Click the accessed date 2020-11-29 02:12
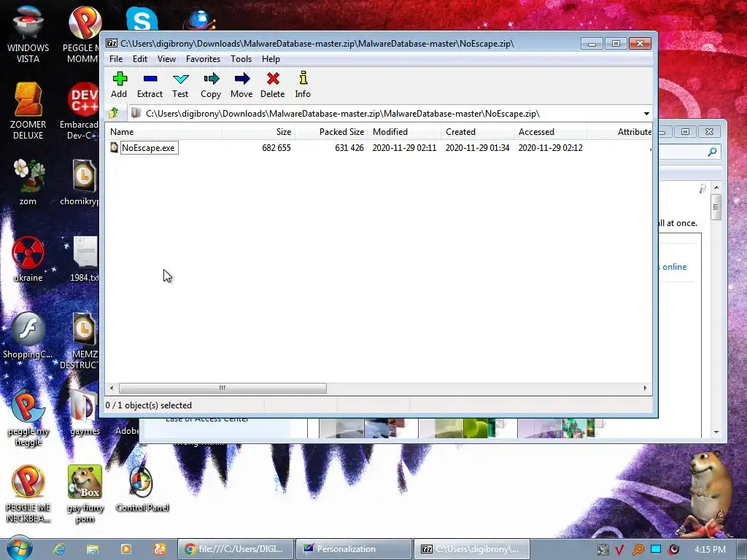The width and height of the screenshot is (747, 560). [x=550, y=147]
